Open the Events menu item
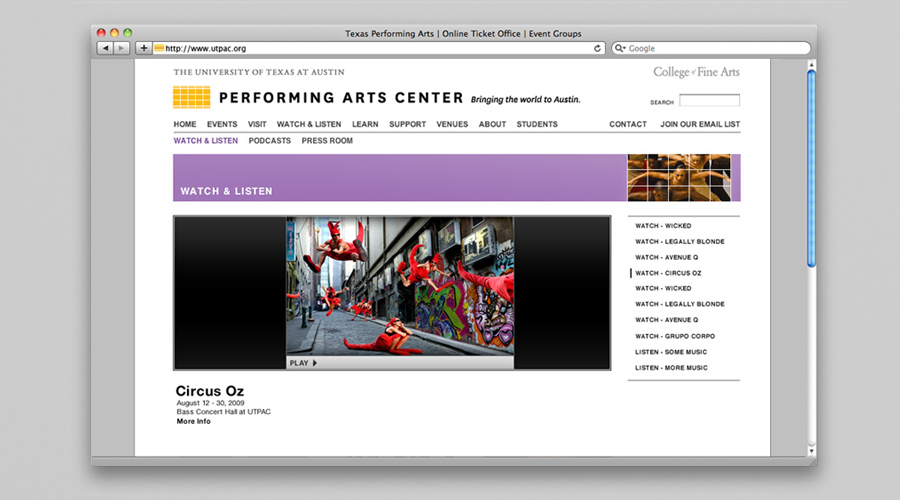 [x=222, y=125]
